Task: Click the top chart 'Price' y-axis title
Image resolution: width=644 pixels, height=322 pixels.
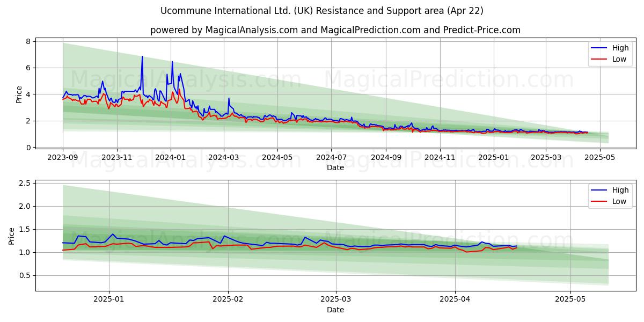Action: click(19, 94)
